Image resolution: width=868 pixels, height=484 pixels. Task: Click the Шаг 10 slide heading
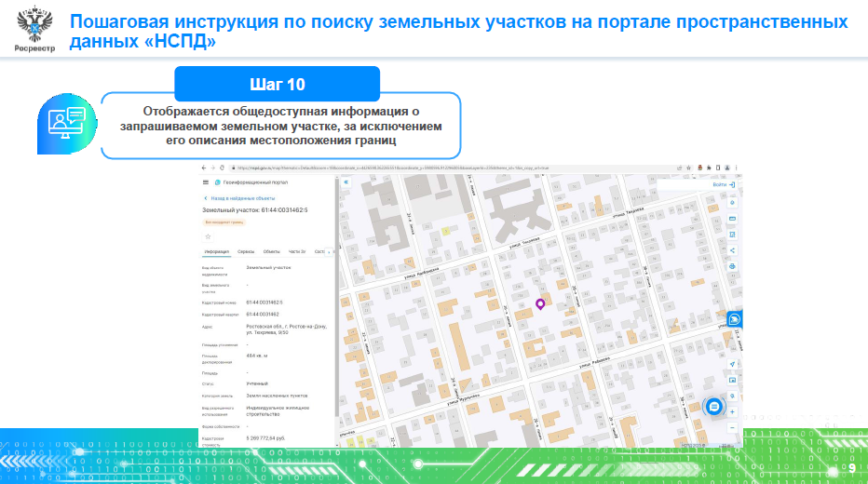click(x=278, y=84)
